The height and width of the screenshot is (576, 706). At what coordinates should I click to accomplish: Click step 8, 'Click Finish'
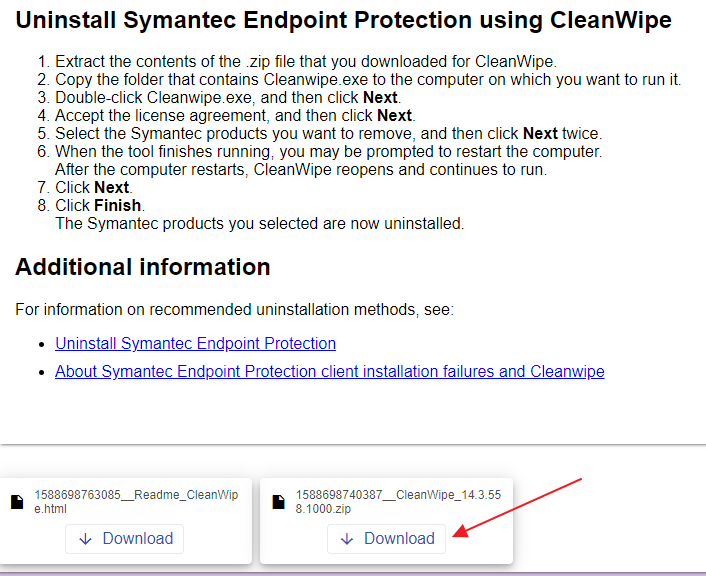tap(100, 205)
